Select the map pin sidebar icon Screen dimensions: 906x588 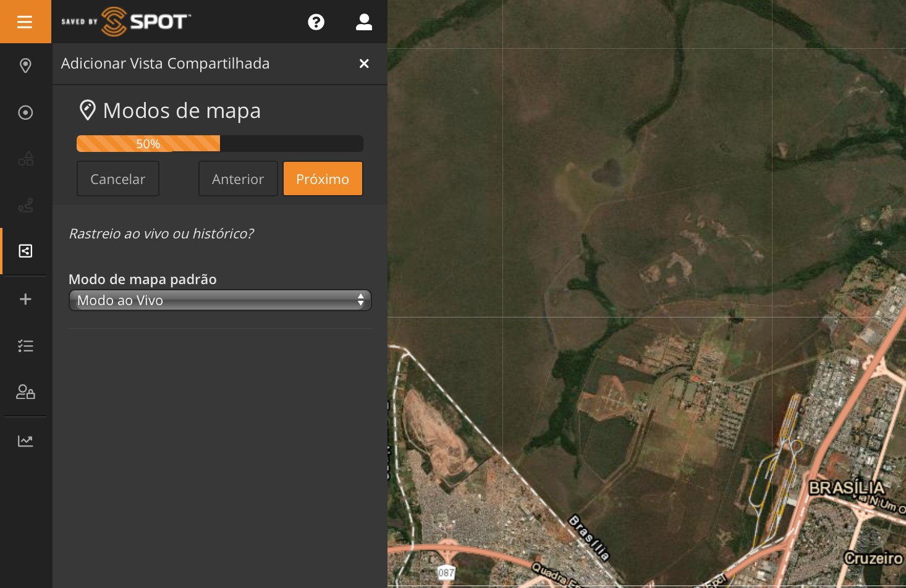click(25, 65)
